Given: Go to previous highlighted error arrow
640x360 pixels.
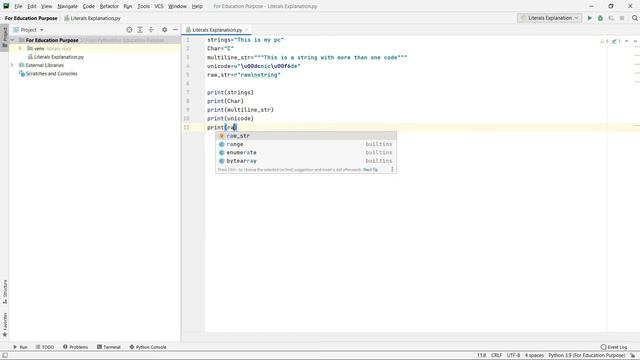Looking at the screenshot, I should [x=627, y=41].
